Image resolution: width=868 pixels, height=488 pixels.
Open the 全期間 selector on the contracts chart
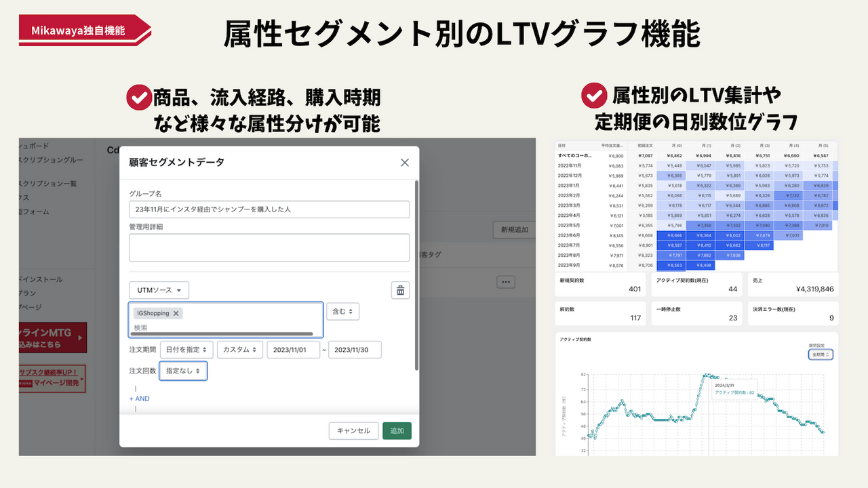point(820,354)
